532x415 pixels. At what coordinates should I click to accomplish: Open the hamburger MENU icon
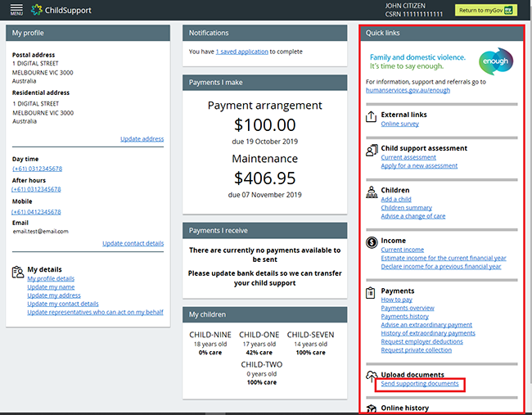click(x=16, y=11)
